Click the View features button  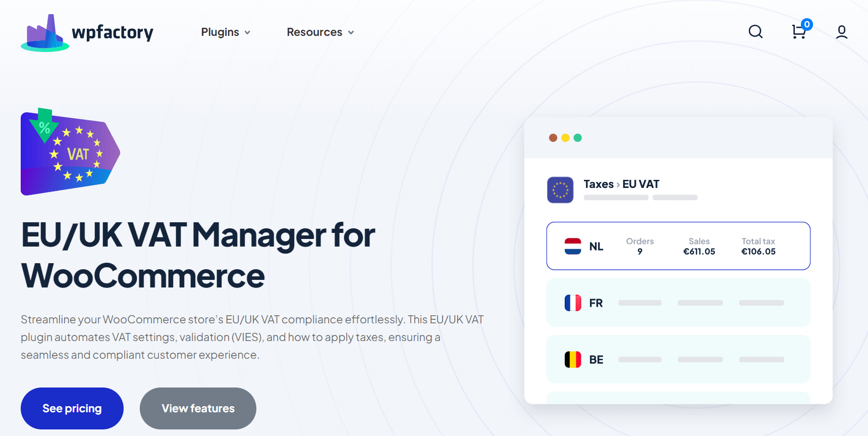(x=198, y=408)
